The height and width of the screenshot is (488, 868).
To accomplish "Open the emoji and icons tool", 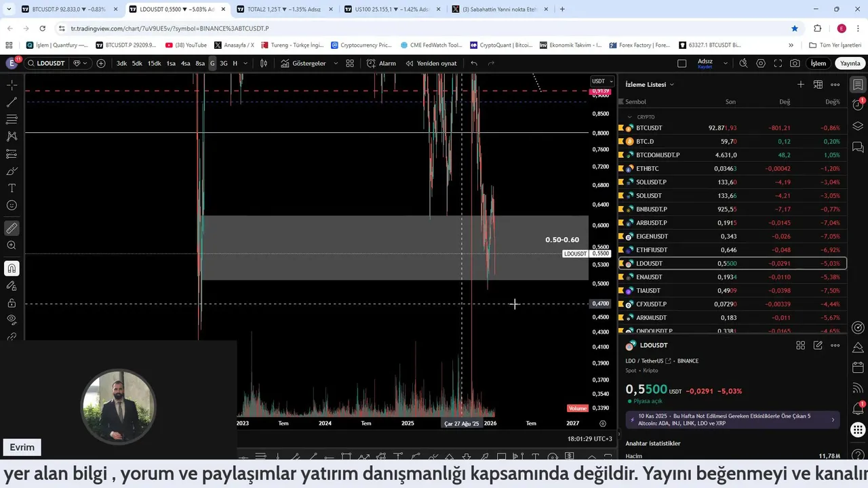I will click(x=12, y=205).
